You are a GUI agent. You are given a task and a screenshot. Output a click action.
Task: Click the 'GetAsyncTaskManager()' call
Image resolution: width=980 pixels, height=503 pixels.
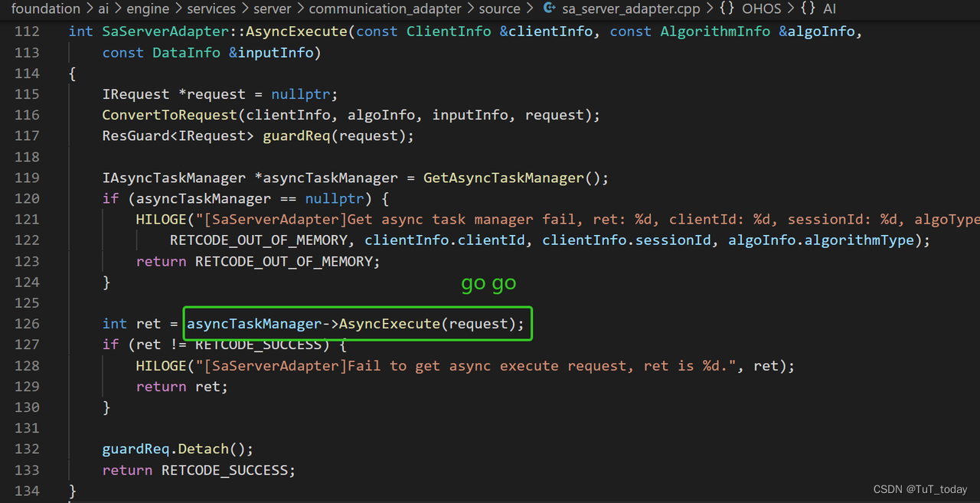coord(512,178)
